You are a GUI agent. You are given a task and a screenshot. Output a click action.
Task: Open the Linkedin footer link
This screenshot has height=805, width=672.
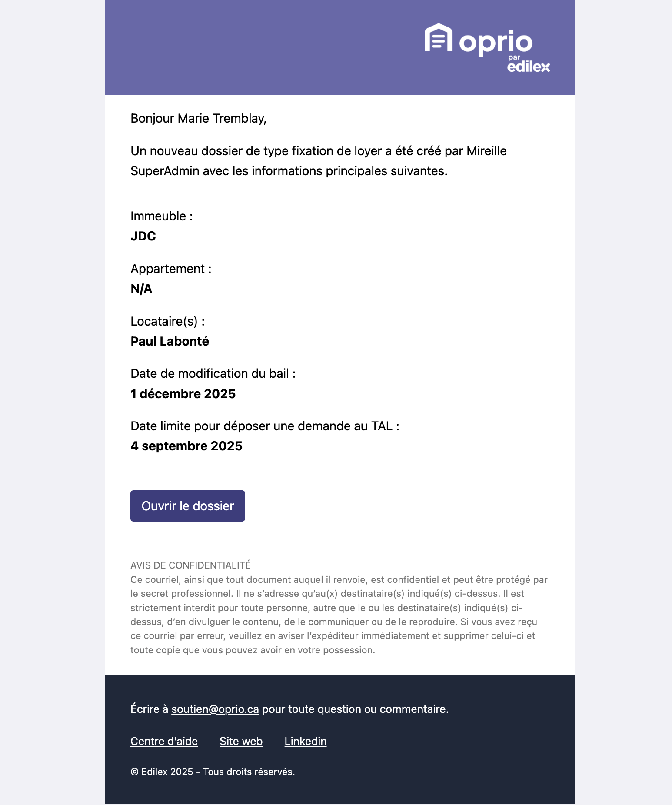point(305,741)
